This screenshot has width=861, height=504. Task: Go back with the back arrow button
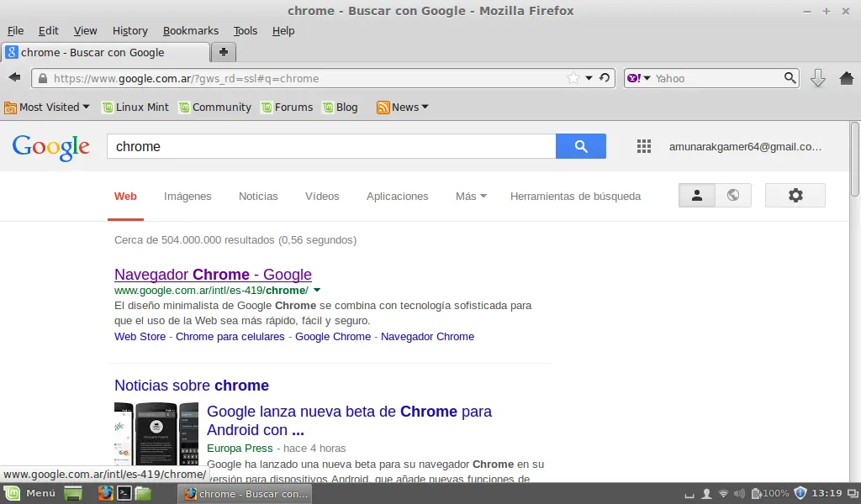(15, 78)
